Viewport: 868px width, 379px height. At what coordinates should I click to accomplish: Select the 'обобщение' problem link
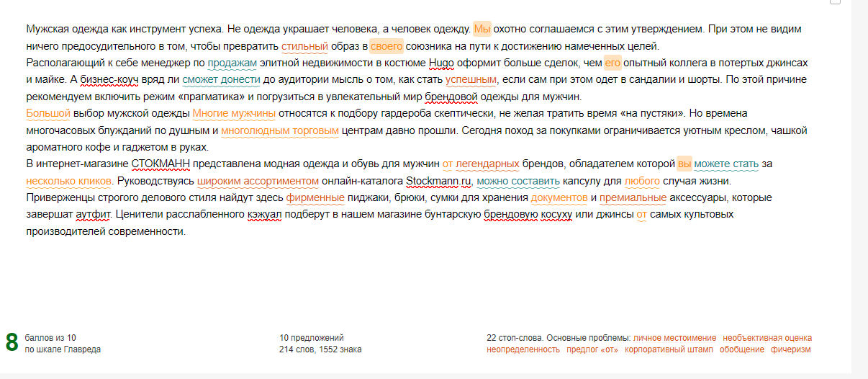coord(742,349)
